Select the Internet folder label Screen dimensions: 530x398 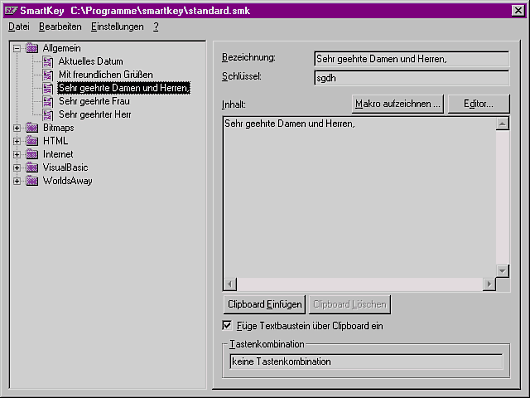[x=58, y=154]
